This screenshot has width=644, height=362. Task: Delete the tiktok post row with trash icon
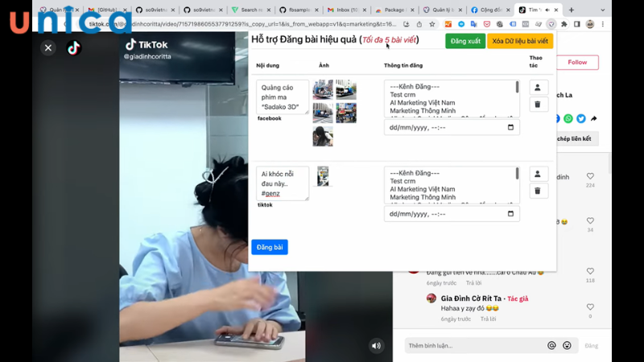pos(538,191)
